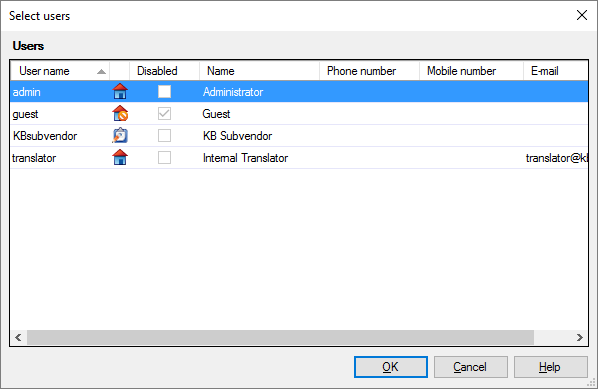Close the Select users dialog

coord(582,15)
